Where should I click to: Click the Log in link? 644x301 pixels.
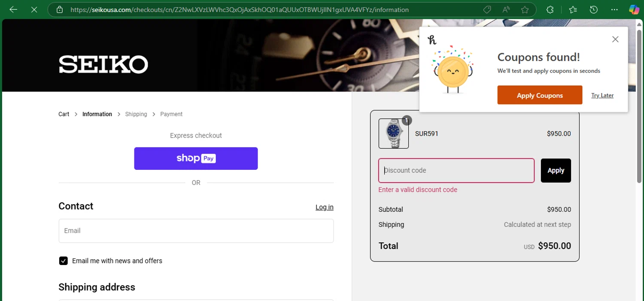click(325, 207)
